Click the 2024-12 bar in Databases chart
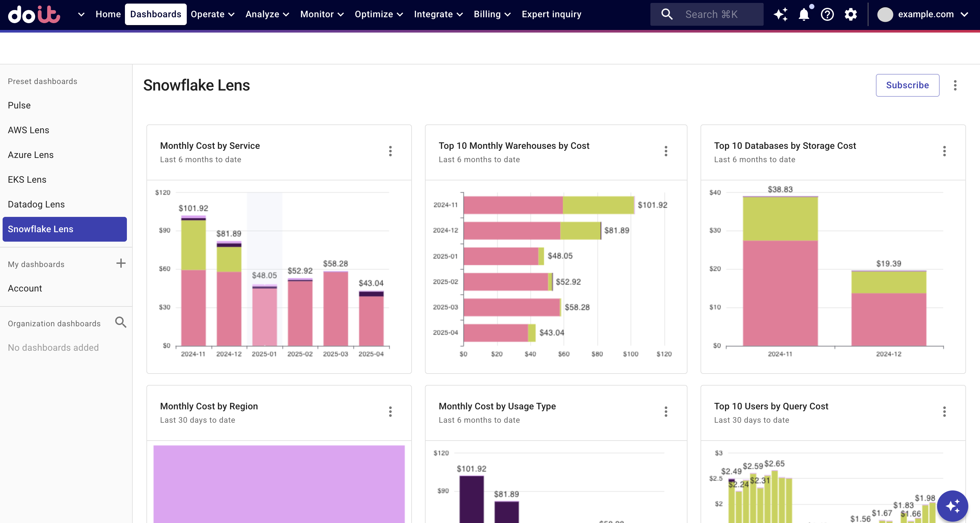980x523 pixels. click(888, 308)
